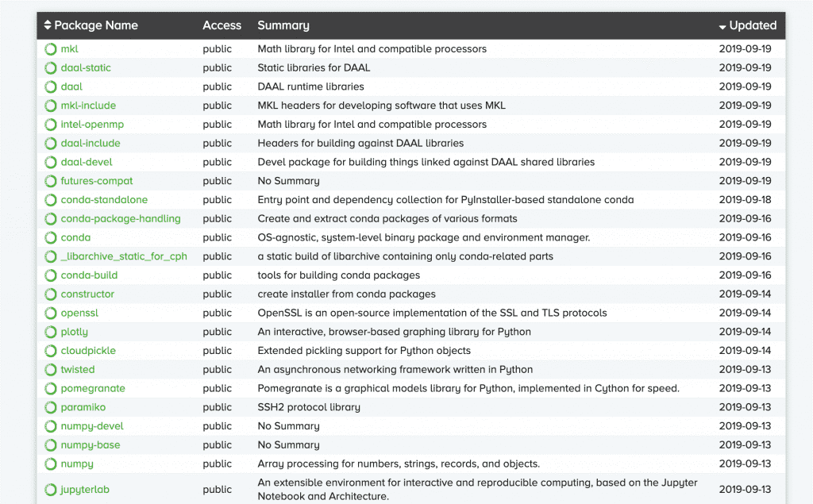Open the _libarchive_static_for_cph package
The height and width of the screenshot is (504, 813).
tap(124, 256)
